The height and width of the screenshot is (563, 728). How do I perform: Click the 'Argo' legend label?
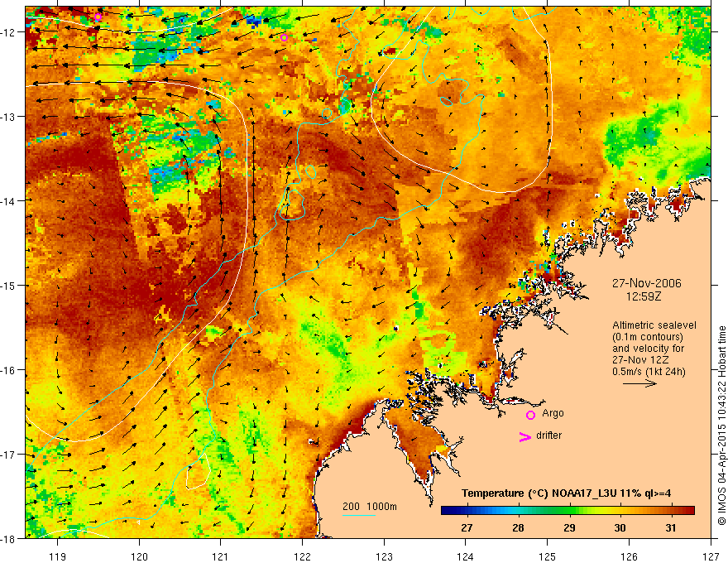tap(553, 413)
